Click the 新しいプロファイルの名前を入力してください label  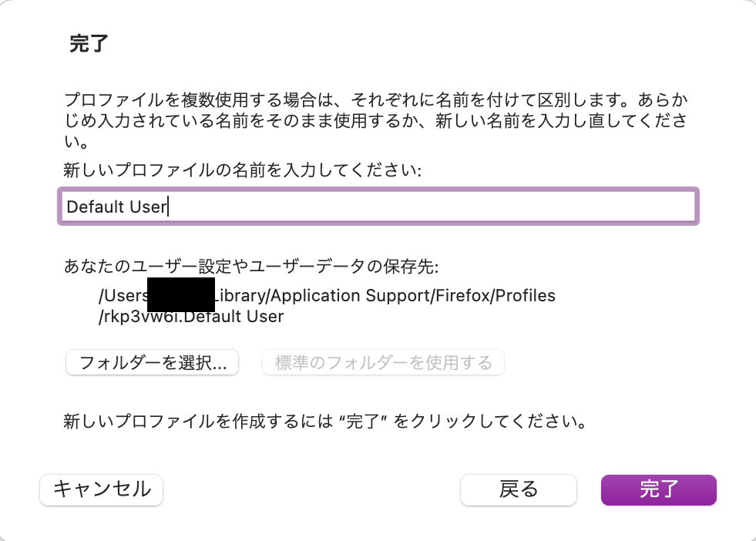coord(243,171)
